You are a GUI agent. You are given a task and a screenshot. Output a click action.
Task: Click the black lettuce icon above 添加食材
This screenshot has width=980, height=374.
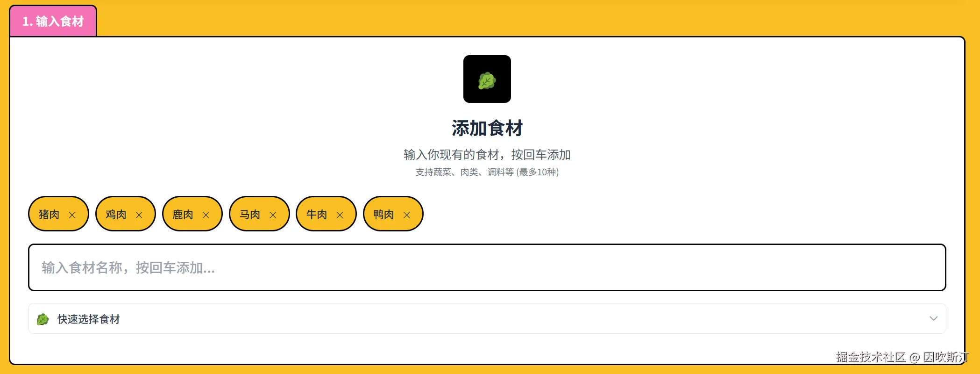point(487,79)
